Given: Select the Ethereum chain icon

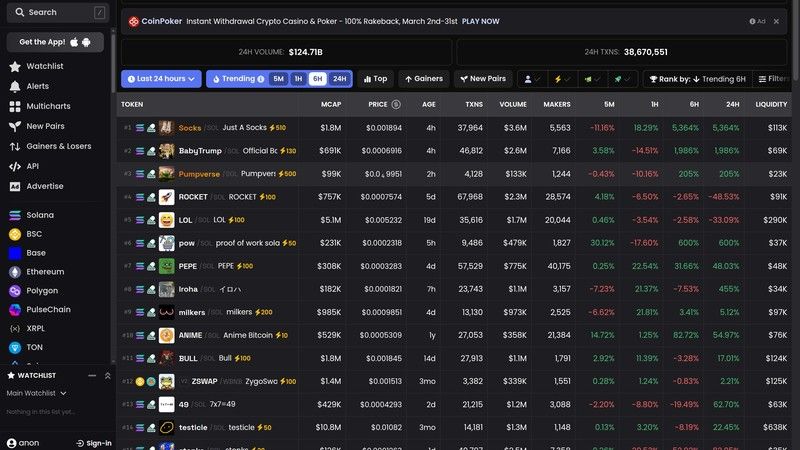Looking at the screenshot, I should (15, 272).
